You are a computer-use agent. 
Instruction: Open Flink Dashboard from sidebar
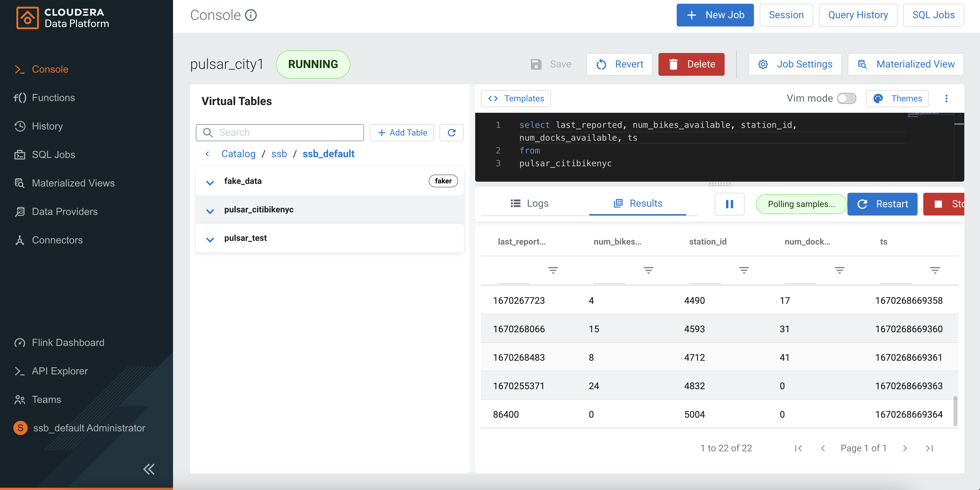68,343
